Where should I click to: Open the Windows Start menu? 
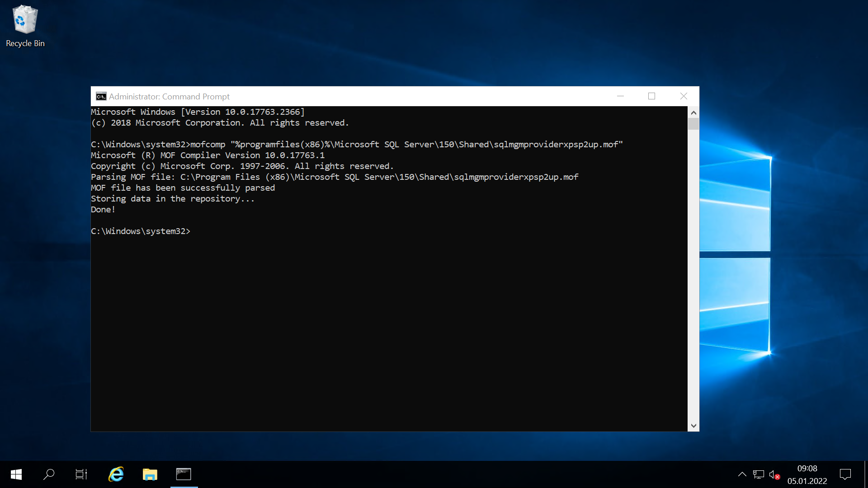(x=16, y=474)
